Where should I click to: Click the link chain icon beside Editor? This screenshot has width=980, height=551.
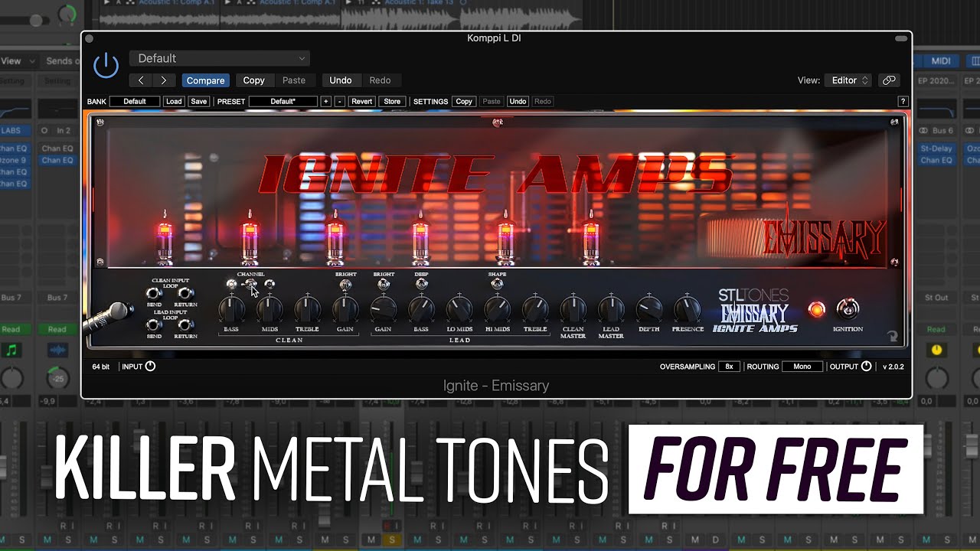point(888,80)
